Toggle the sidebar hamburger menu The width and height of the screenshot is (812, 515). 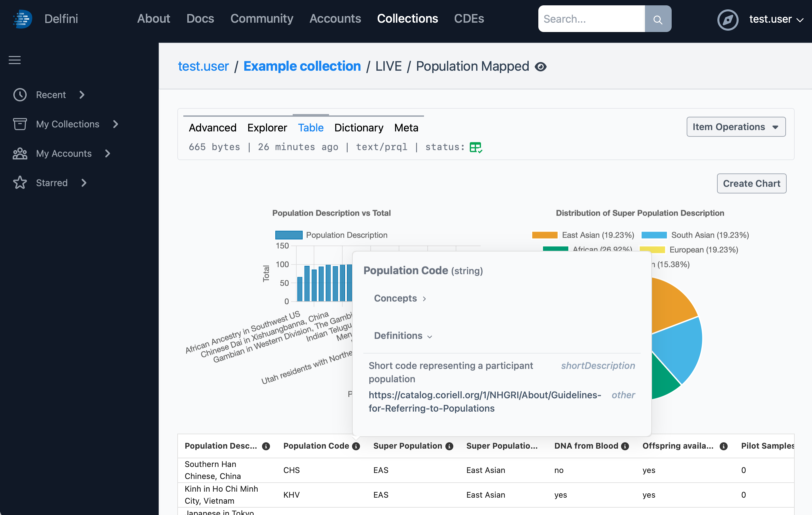click(15, 60)
